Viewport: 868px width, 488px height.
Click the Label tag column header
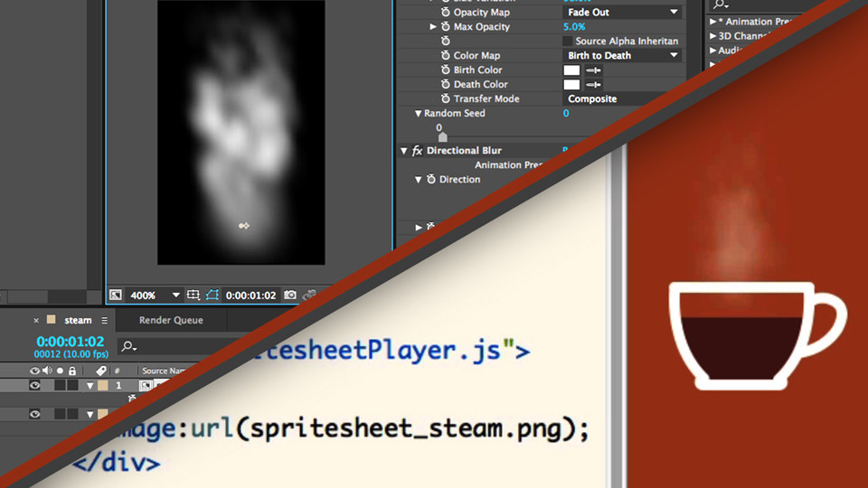[100, 371]
